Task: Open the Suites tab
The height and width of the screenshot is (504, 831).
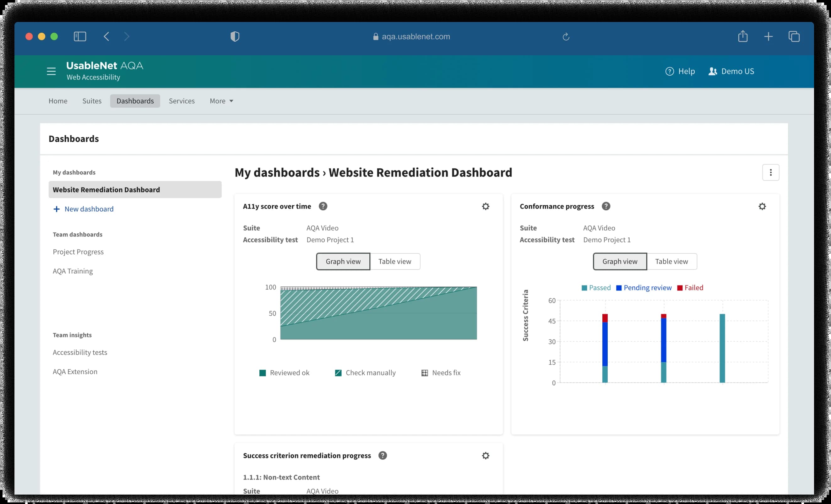Action: 92,101
